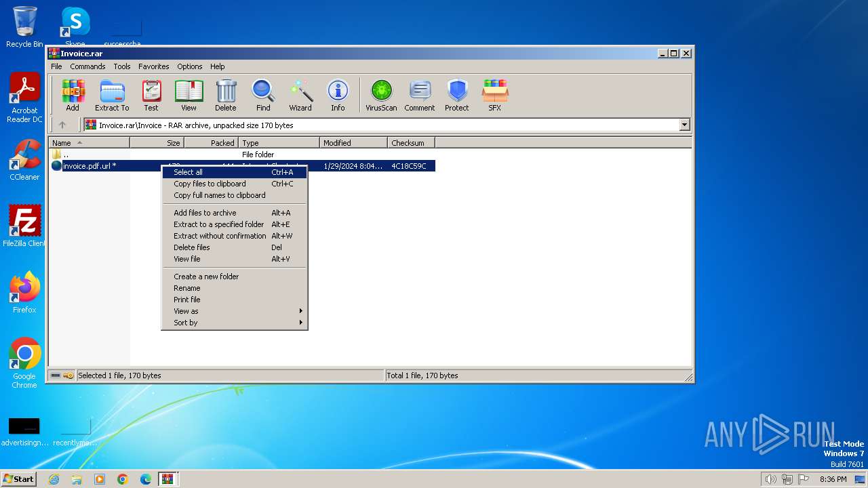Open the Find tool
Viewport: 868px width, 488px height.
click(x=263, y=95)
